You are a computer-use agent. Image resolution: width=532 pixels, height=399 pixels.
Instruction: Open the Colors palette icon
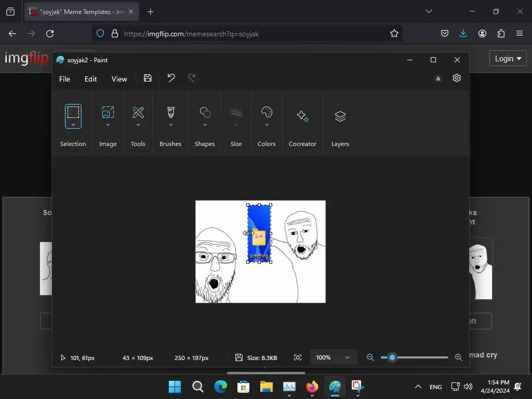[267, 112]
